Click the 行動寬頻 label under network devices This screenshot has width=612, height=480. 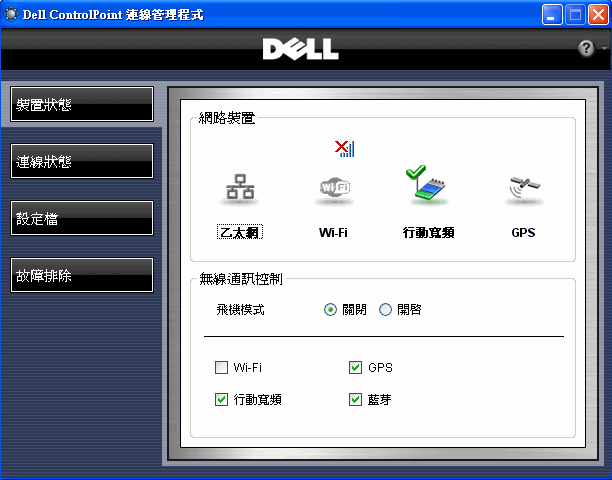coord(428,233)
